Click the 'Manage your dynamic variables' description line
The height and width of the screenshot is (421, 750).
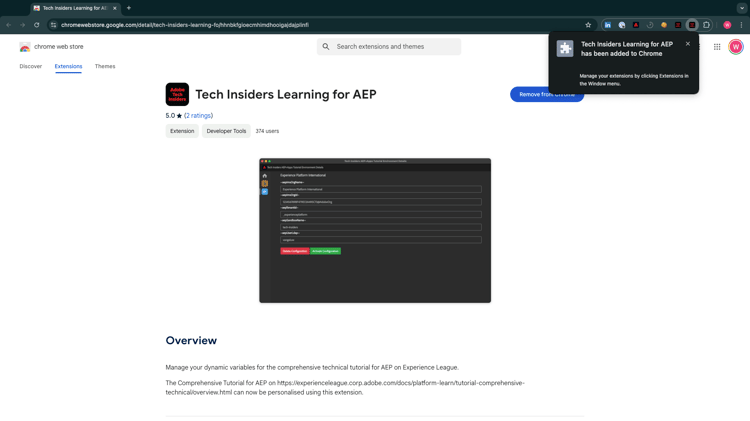(312, 367)
